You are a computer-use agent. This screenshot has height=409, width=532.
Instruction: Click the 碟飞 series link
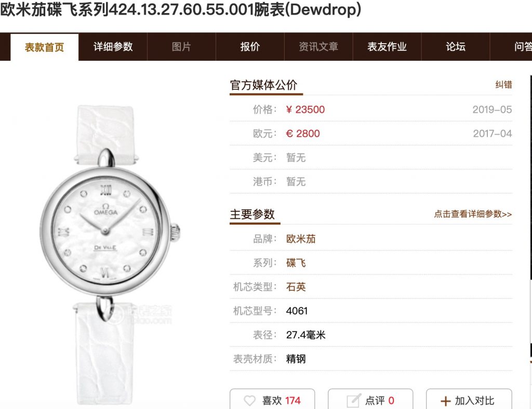coord(296,263)
